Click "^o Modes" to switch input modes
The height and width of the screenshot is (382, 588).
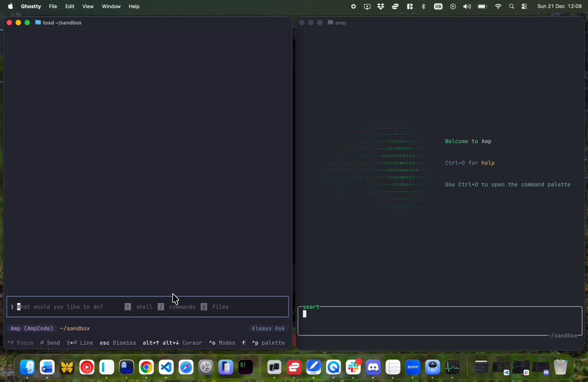pyautogui.click(x=222, y=343)
